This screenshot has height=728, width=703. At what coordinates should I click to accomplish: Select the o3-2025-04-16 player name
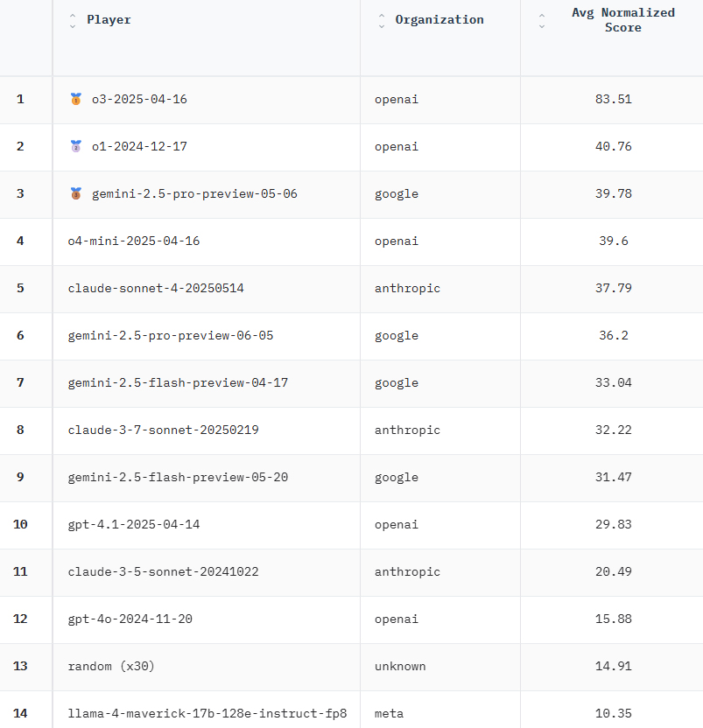tap(139, 100)
